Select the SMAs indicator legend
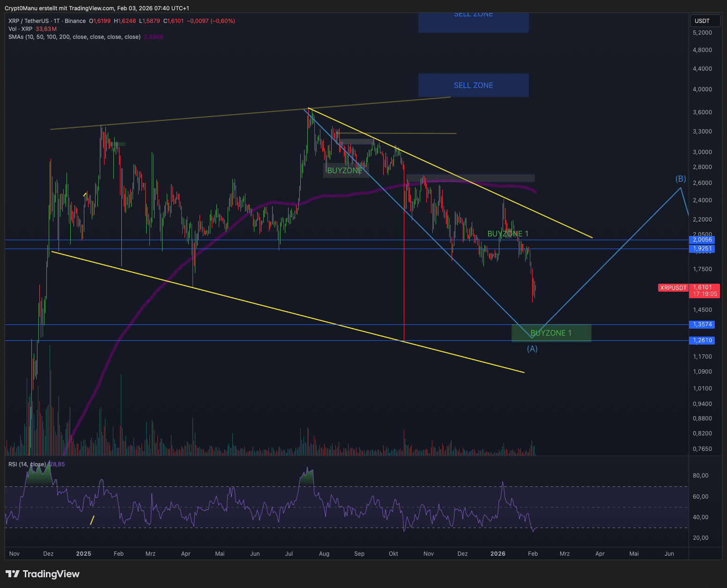 (74, 37)
